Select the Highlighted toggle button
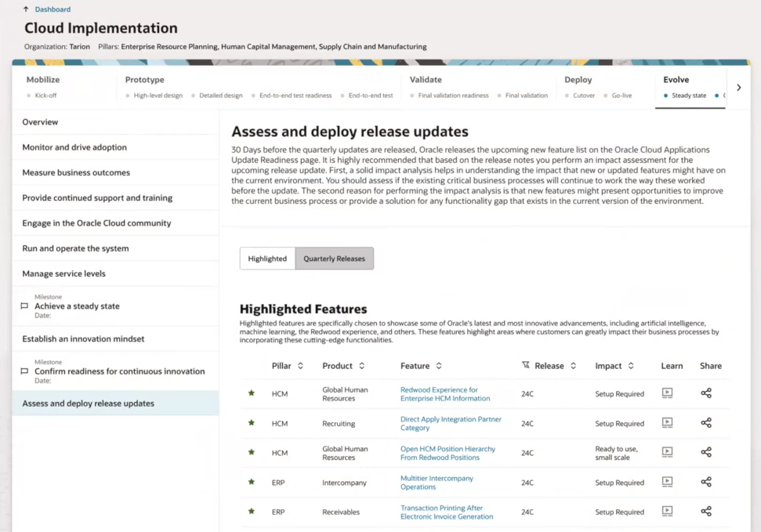 click(x=267, y=257)
